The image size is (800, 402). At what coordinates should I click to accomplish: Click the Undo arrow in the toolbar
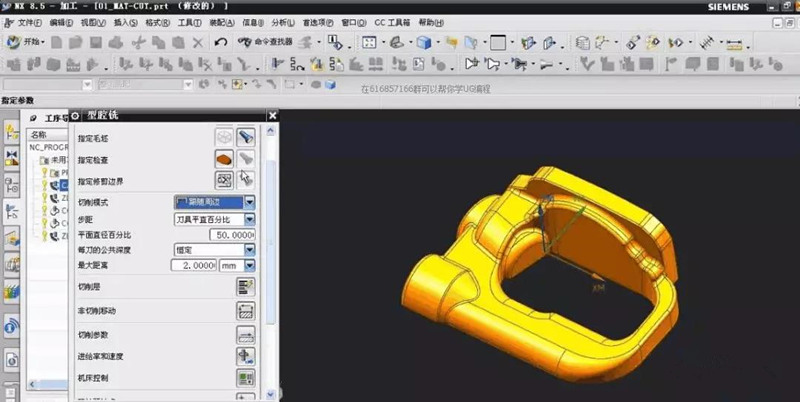[220, 42]
